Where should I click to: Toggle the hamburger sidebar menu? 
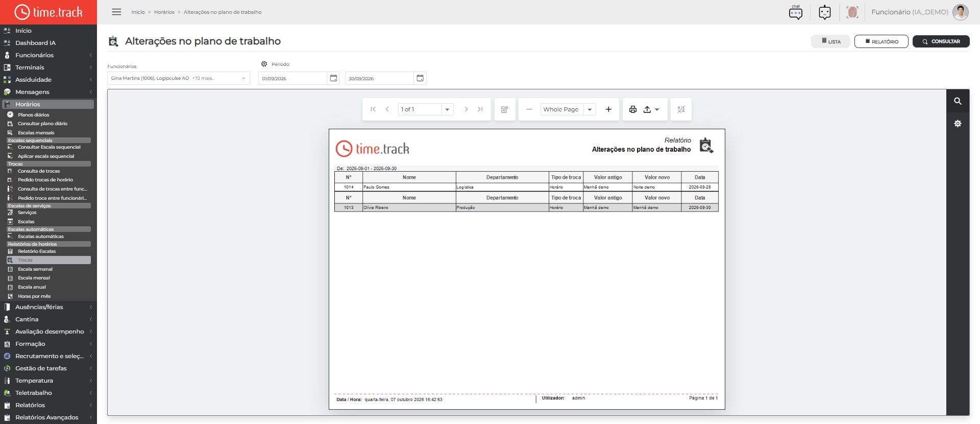116,12
